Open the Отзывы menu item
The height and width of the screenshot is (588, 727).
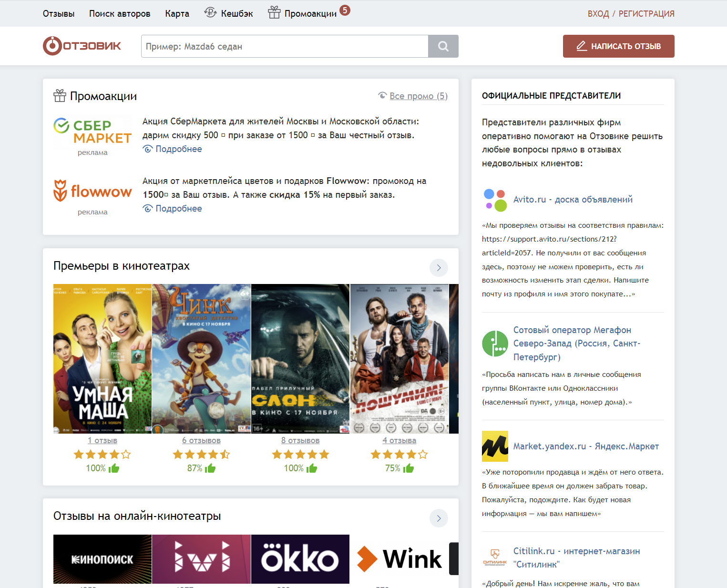59,14
